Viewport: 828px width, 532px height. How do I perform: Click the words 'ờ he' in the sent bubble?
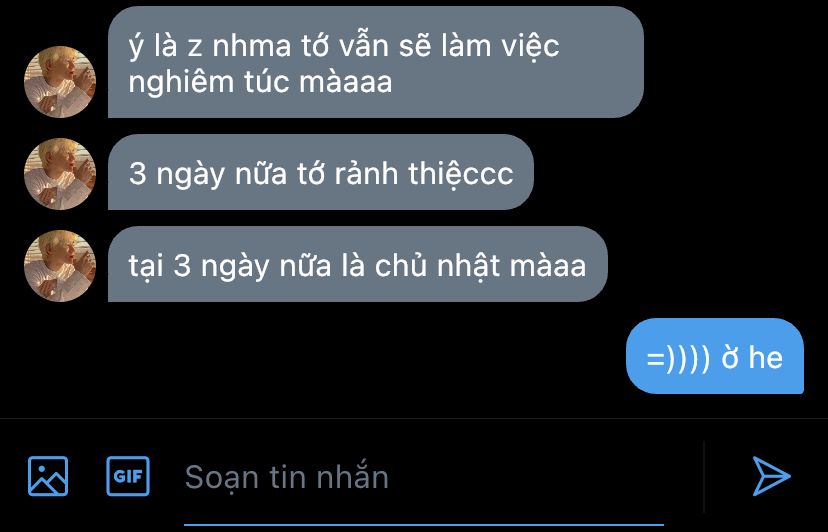[752, 358]
